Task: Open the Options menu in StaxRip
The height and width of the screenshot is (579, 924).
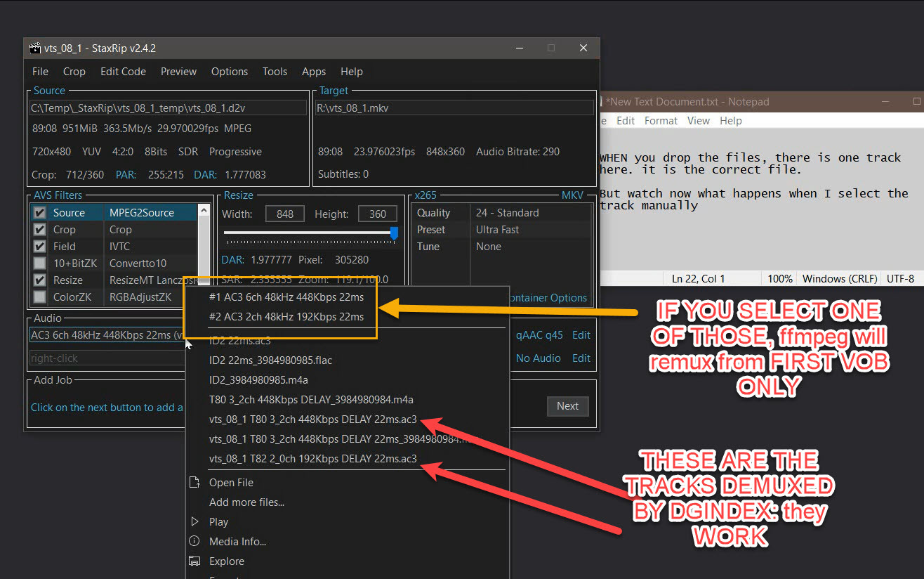Action: click(x=230, y=72)
